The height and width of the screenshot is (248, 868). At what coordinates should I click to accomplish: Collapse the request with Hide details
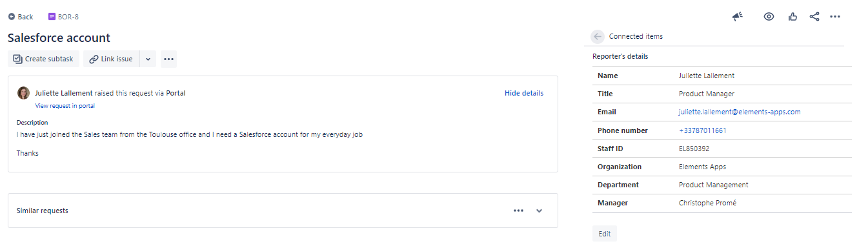point(524,93)
